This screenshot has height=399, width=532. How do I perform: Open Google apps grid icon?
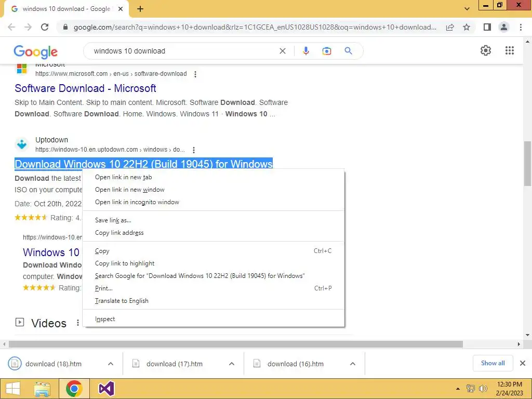[x=509, y=50]
